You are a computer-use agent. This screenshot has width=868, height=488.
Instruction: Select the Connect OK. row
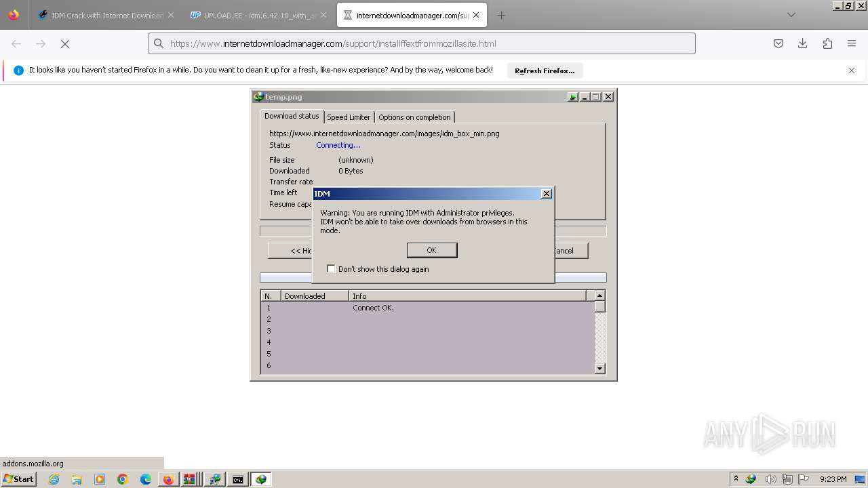(428, 308)
